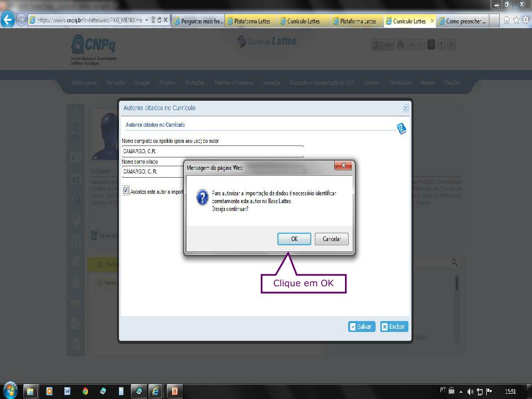Click the Nome como citado field
532x399 pixels.
(x=153, y=171)
